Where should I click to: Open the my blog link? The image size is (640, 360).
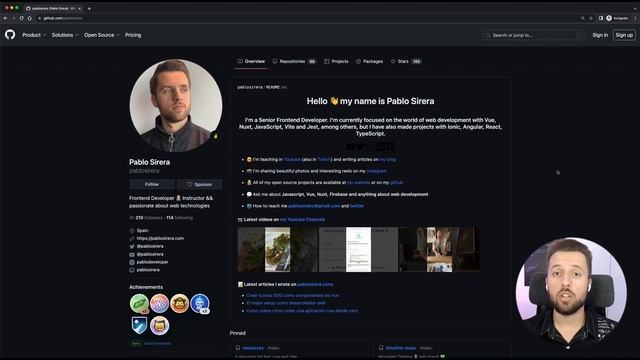[x=388, y=160]
